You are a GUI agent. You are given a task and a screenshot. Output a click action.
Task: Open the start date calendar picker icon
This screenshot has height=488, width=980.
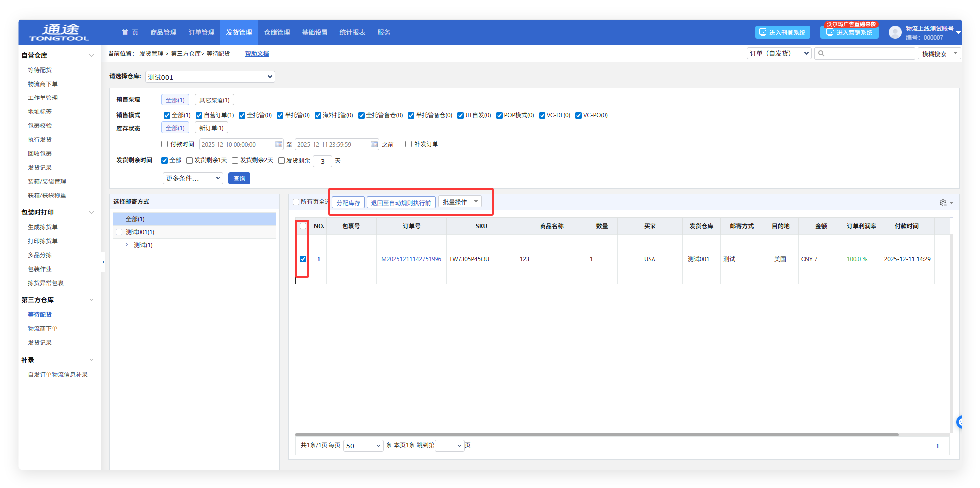click(279, 144)
